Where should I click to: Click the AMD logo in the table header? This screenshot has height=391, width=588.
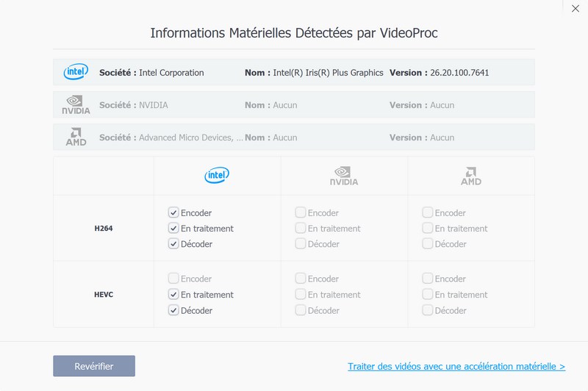pos(471,176)
